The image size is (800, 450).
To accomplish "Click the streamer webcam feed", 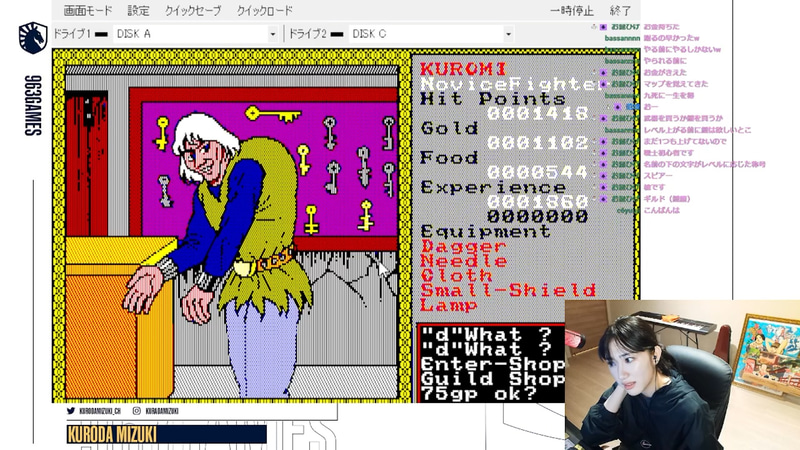I will coord(682,375).
